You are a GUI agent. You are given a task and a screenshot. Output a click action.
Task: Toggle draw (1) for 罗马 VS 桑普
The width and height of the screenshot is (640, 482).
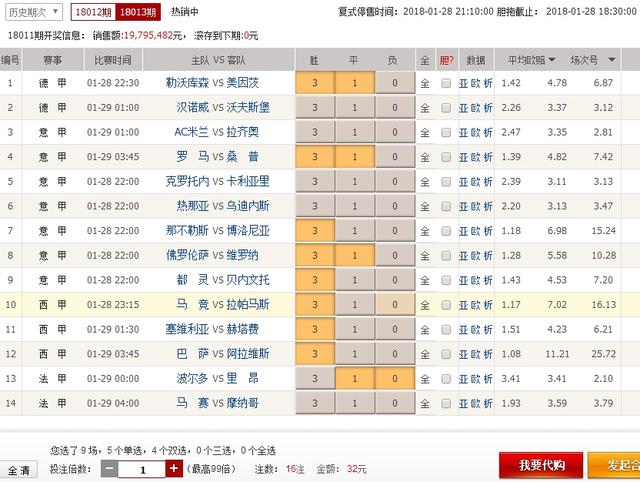pos(354,157)
